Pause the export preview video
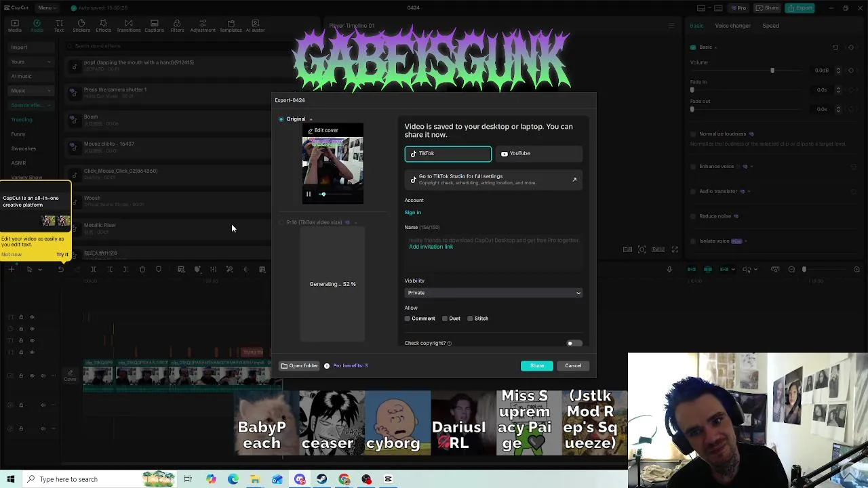The image size is (868, 488). tap(308, 195)
